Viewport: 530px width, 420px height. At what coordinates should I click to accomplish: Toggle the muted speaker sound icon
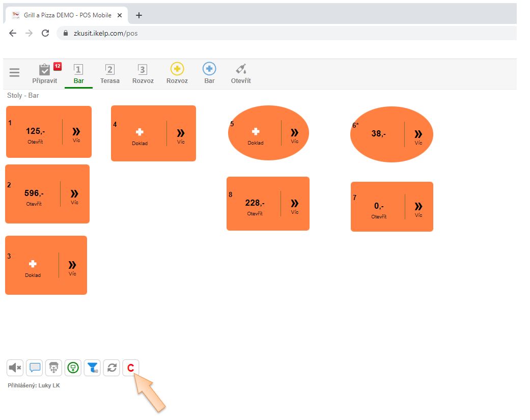pyautogui.click(x=15, y=368)
